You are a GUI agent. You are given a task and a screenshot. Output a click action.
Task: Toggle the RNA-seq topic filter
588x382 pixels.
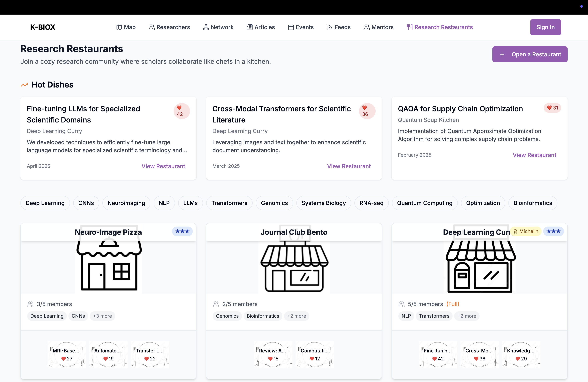point(371,203)
